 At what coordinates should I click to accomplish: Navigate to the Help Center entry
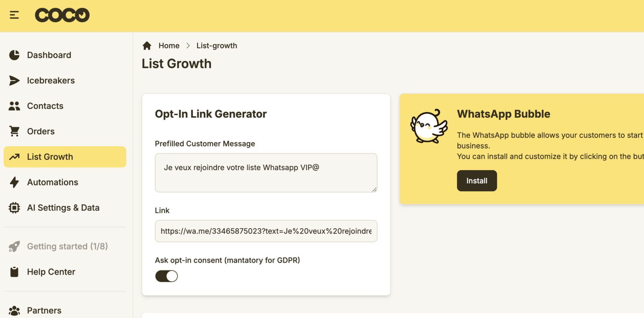tap(51, 272)
